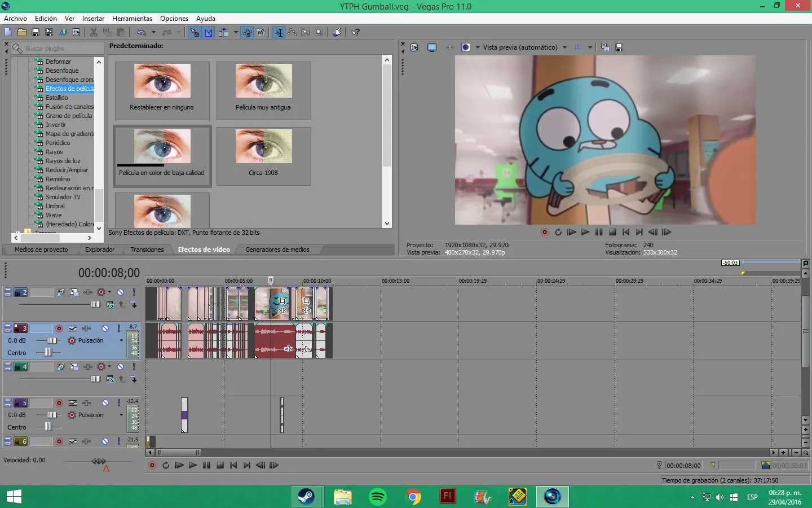Screen dimensions: 812x508
Task: Save preview snapshot to file icon
Action: (619, 47)
